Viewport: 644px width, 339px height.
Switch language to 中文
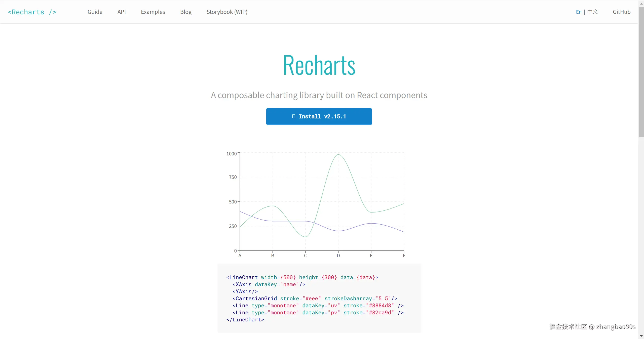tap(592, 12)
